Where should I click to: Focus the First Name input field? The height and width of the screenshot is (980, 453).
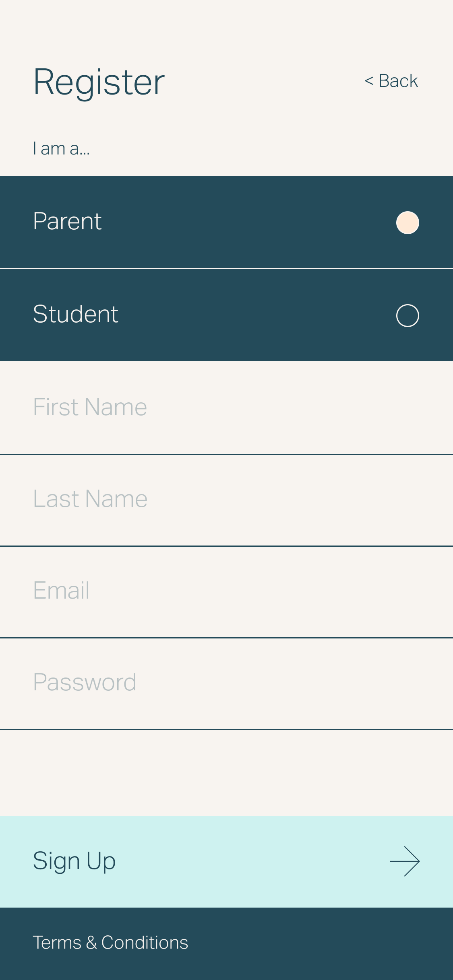tap(225, 407)
